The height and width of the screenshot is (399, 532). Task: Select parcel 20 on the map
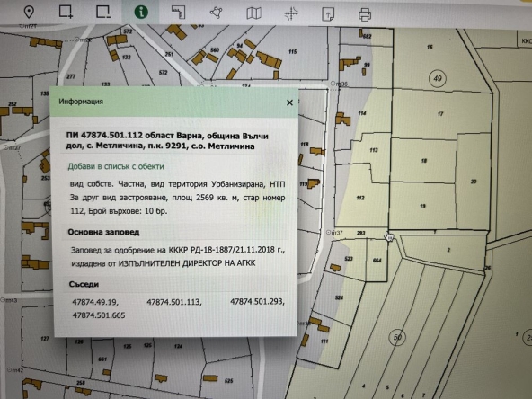click(474, 182)
